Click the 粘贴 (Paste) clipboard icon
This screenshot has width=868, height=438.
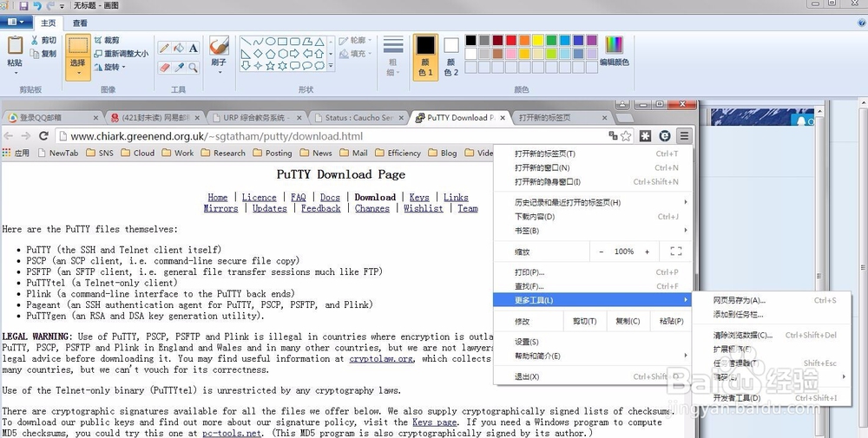point(15,45)
